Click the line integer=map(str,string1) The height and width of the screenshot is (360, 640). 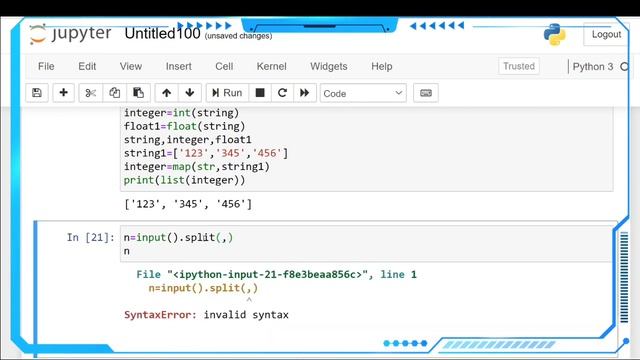pyautogui.click(x=197, y=167)
